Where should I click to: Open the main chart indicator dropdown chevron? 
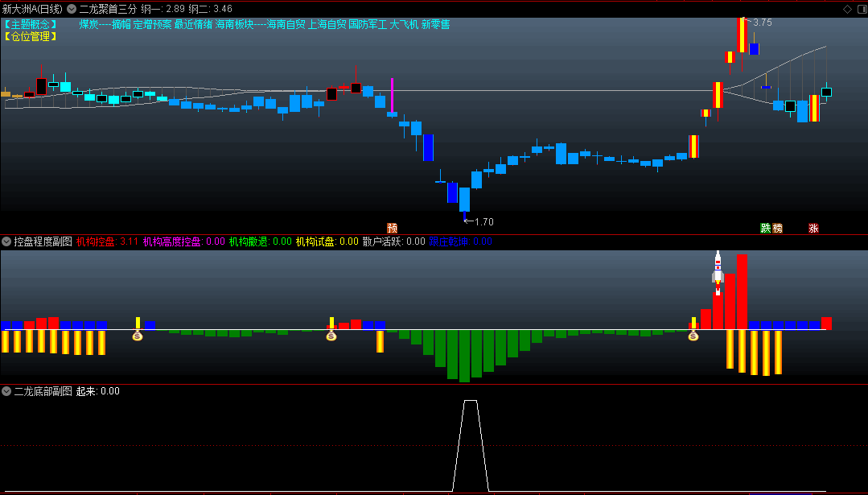[x=72, y=9]
